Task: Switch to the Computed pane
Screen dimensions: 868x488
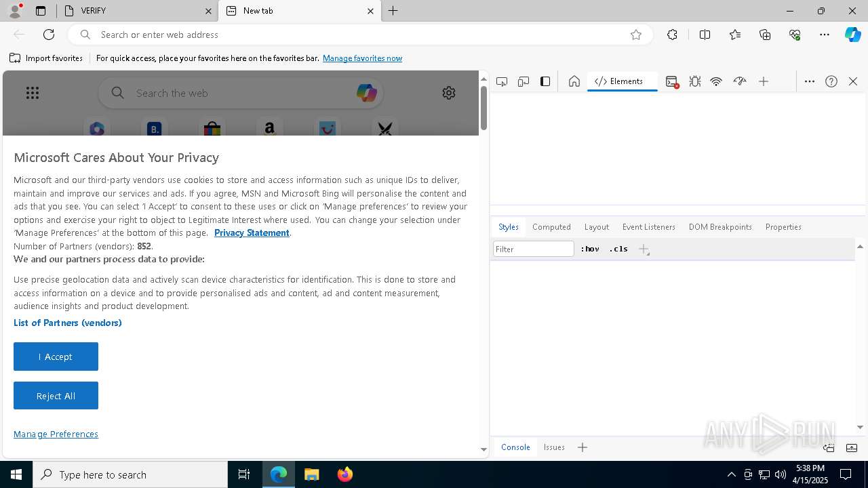Action: tap(551, 227)
